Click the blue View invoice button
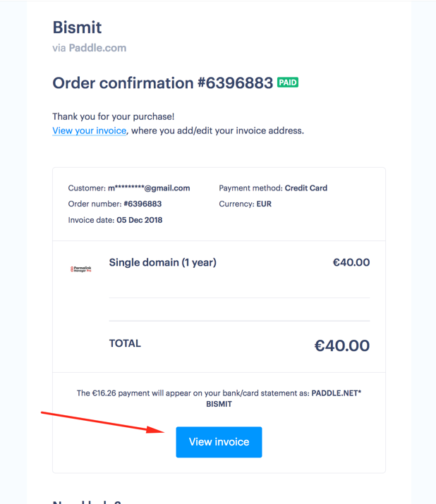This screenshot has height=504, width=436. (219, 442)
